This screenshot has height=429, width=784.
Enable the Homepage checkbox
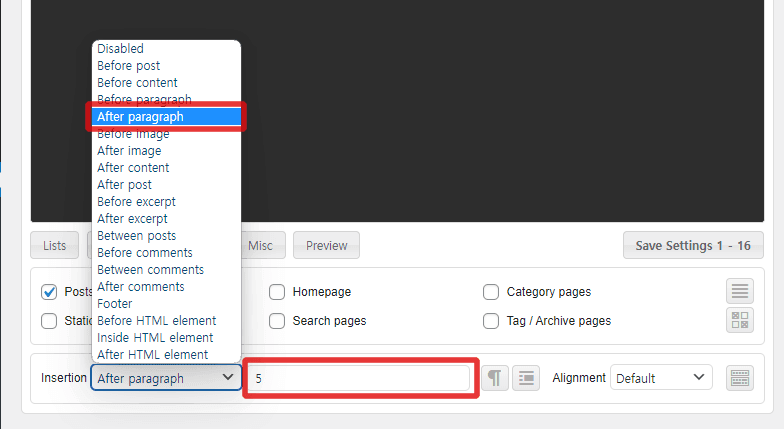[277, 292]
